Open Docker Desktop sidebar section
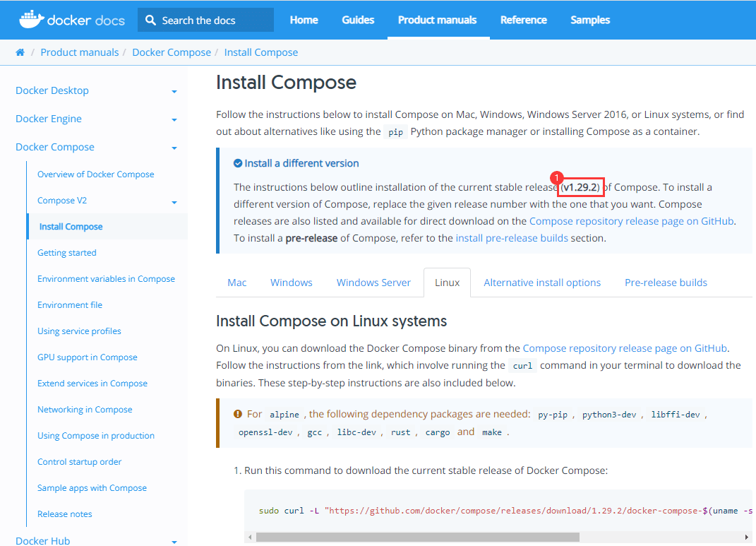Viewport: 756px width, 546px height. tap(52, 90)
